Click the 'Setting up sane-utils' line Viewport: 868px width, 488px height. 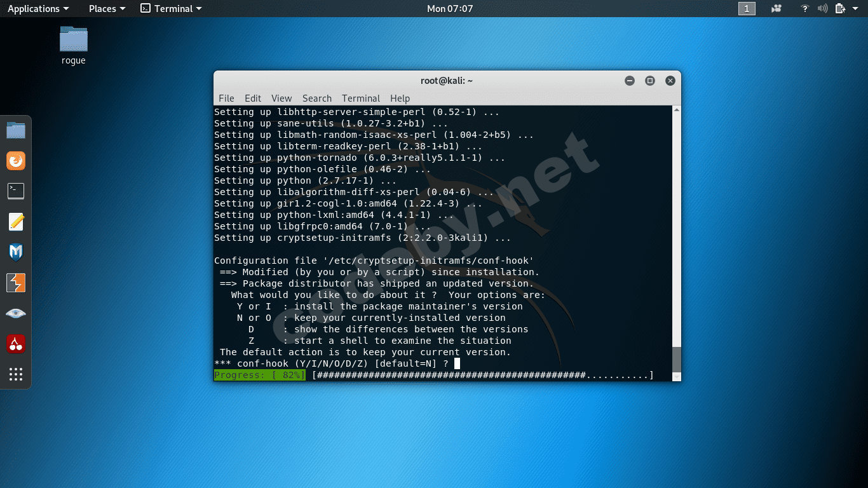point(331,123)
